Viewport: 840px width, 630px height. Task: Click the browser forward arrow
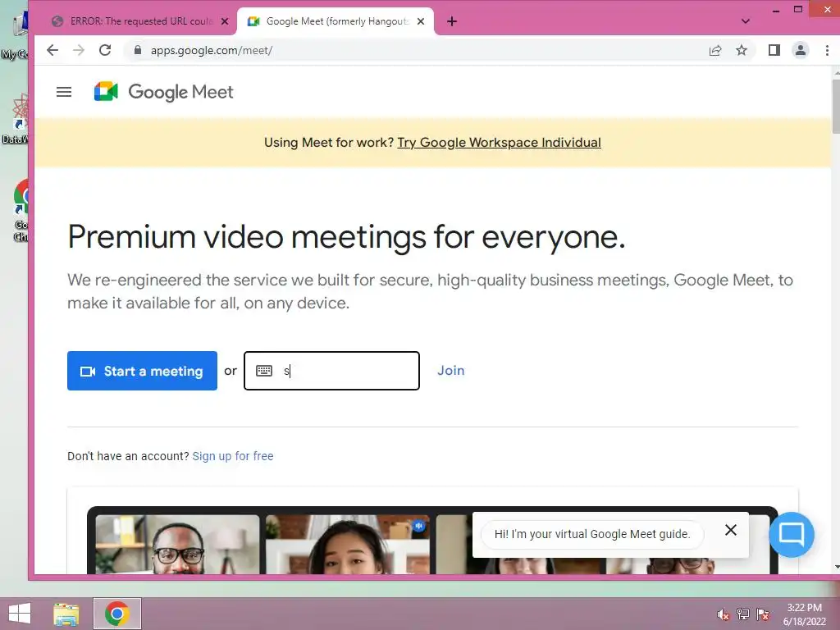tap(79, 50)
